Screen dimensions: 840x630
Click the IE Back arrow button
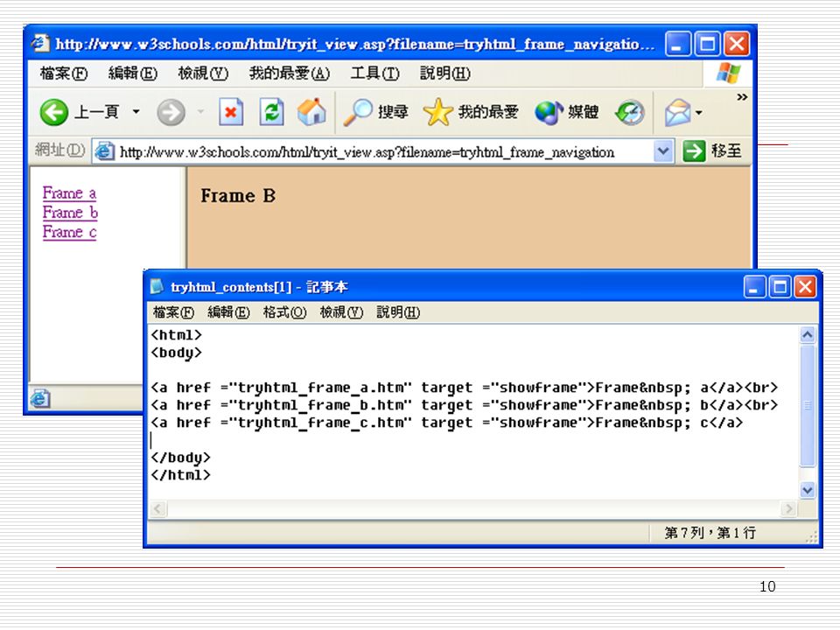54,112
